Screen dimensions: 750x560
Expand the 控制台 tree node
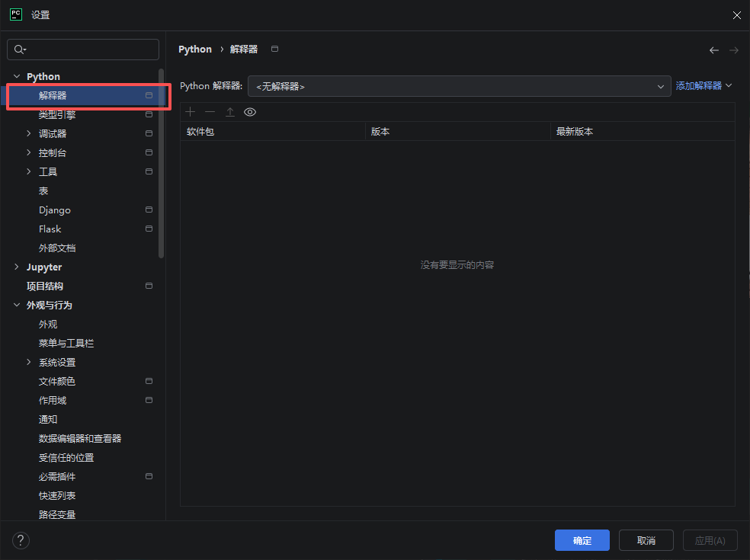pyautogui.click(x=29, y=152)
